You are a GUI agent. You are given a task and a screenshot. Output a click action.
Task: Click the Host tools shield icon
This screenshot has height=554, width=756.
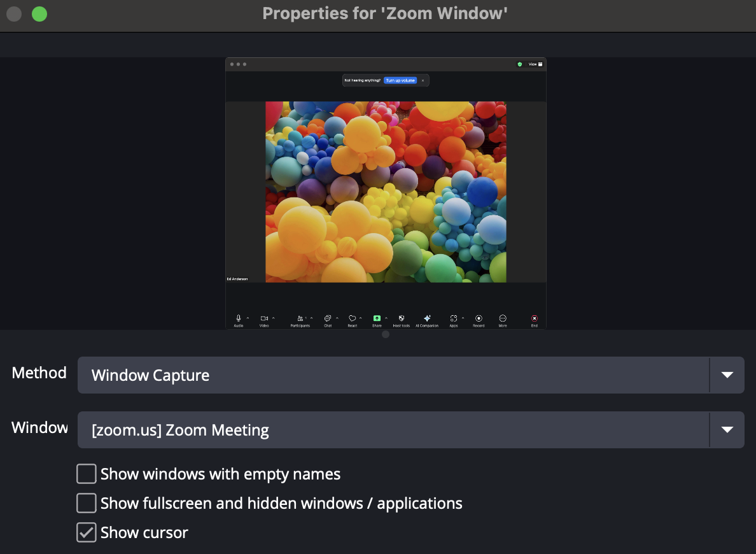point(402,318)
